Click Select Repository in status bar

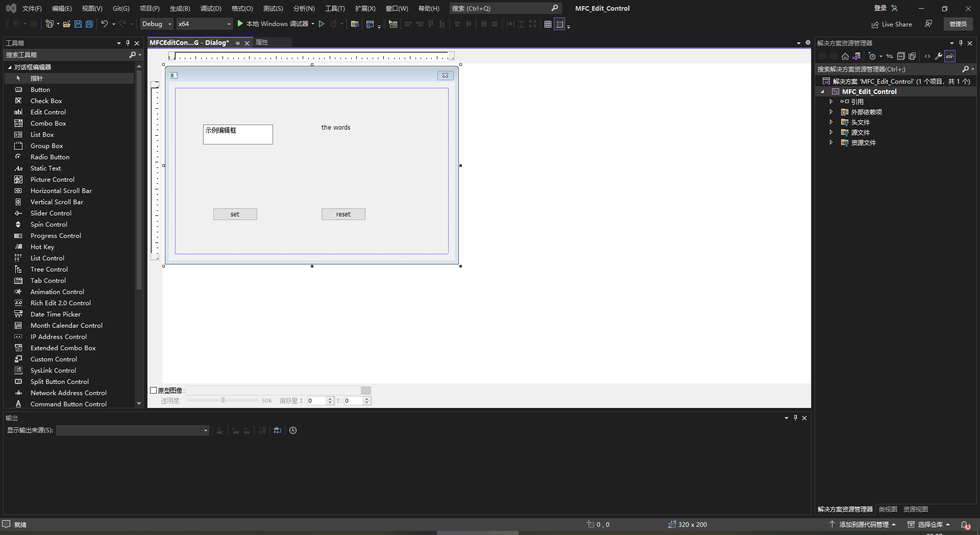(929, 524)
